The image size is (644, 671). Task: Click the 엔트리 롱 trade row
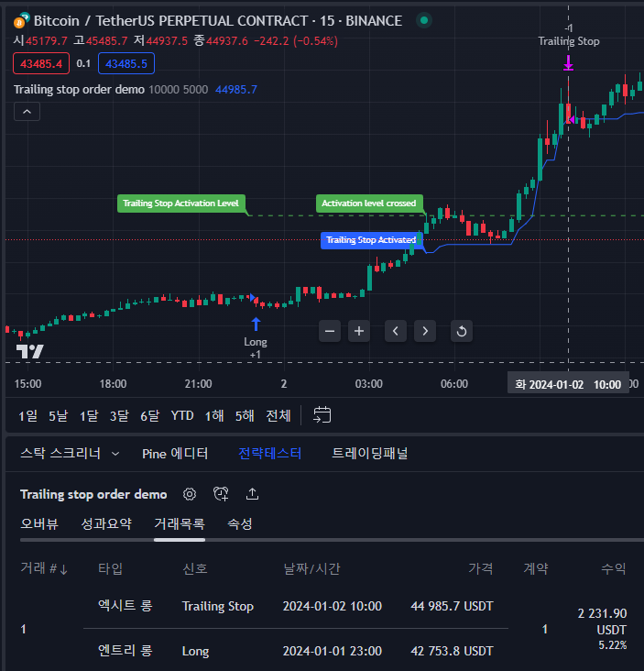(296, 651)
